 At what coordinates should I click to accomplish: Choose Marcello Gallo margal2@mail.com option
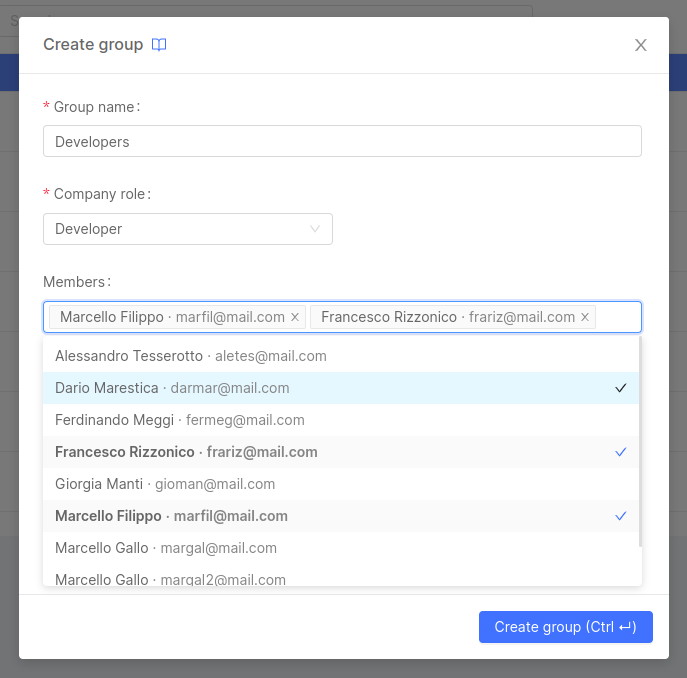pos(170,579)
